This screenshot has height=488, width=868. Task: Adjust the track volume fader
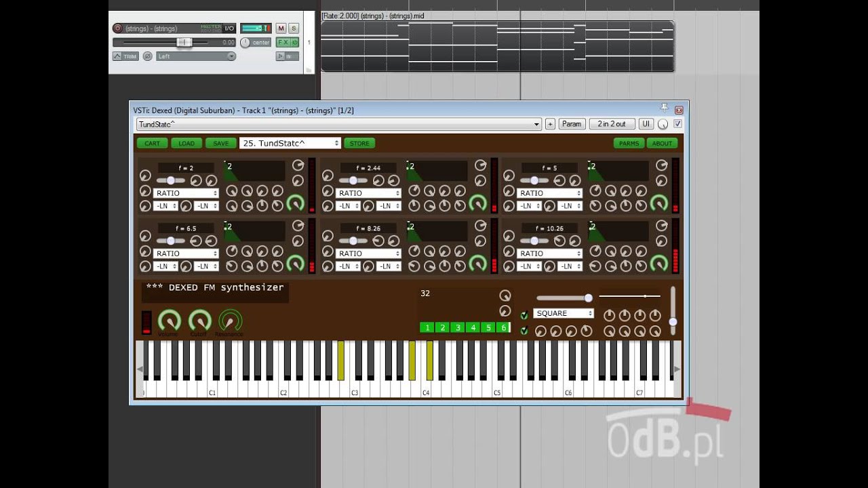[x=184, y=42]
